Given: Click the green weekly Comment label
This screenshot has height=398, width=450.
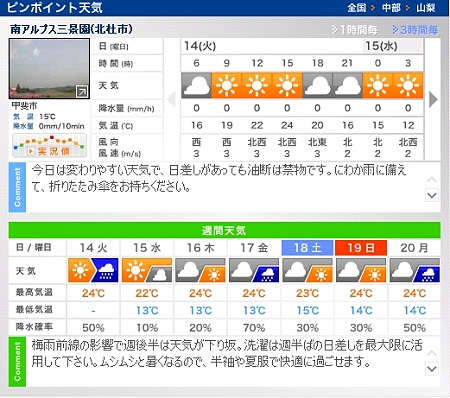Looking at the screenshot, I should [17, 362].
